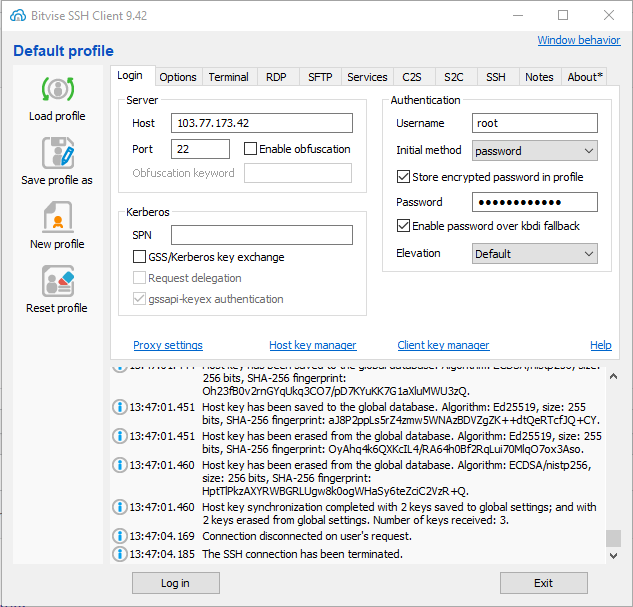Viewport: 633px width, 607px height.
Task: Select the SFTP tab
Action: tap(320, 77)
